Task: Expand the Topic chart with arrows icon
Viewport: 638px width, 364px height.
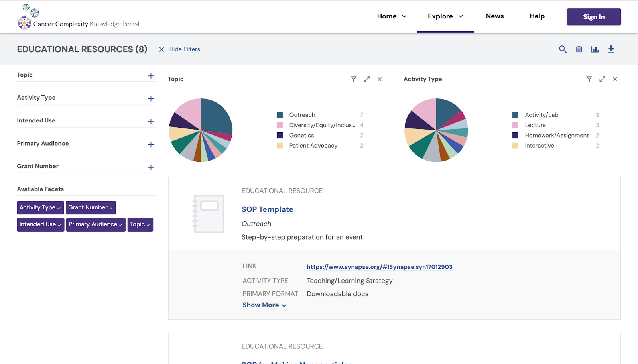Action: tap(367, 79)
